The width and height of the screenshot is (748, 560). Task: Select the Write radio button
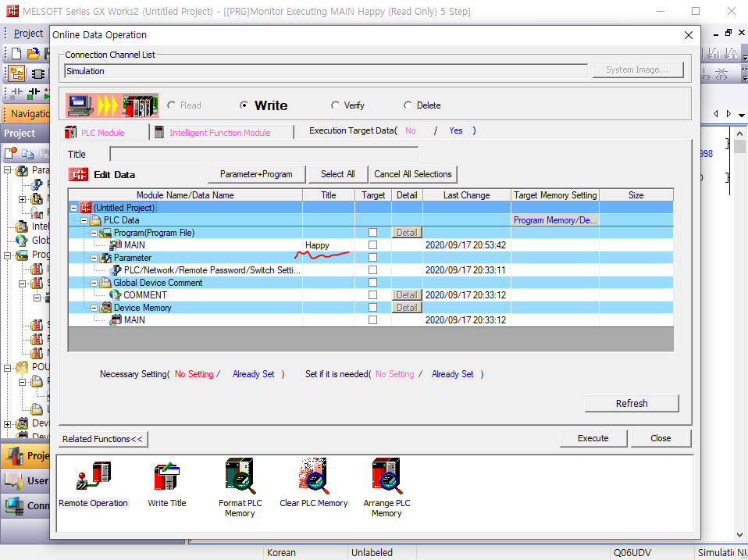tap(244, 105)
